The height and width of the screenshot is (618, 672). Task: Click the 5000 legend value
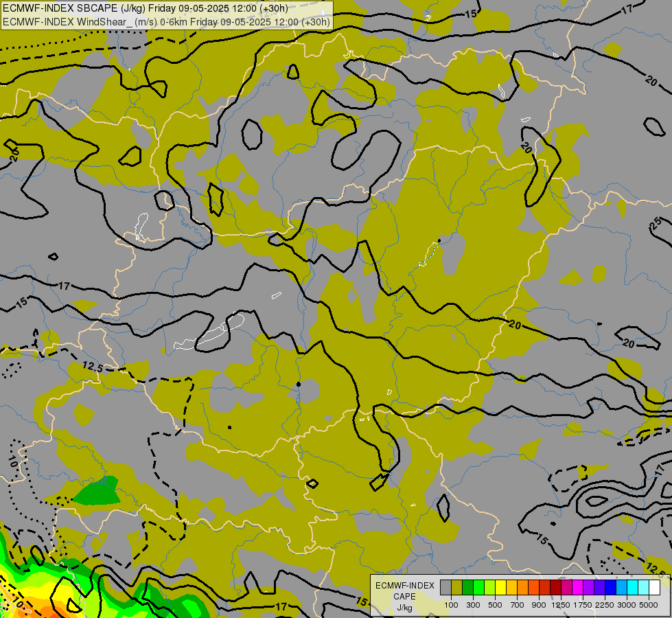649,605
